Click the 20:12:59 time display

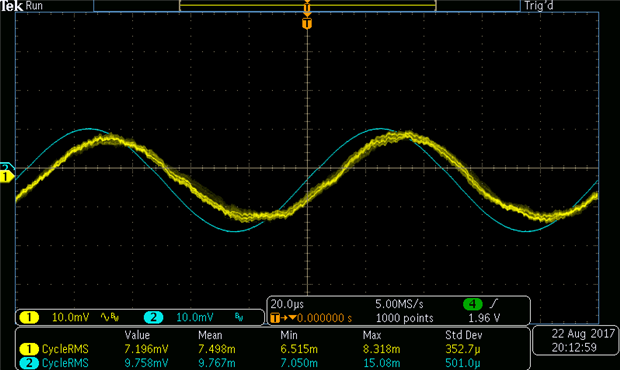574,347
